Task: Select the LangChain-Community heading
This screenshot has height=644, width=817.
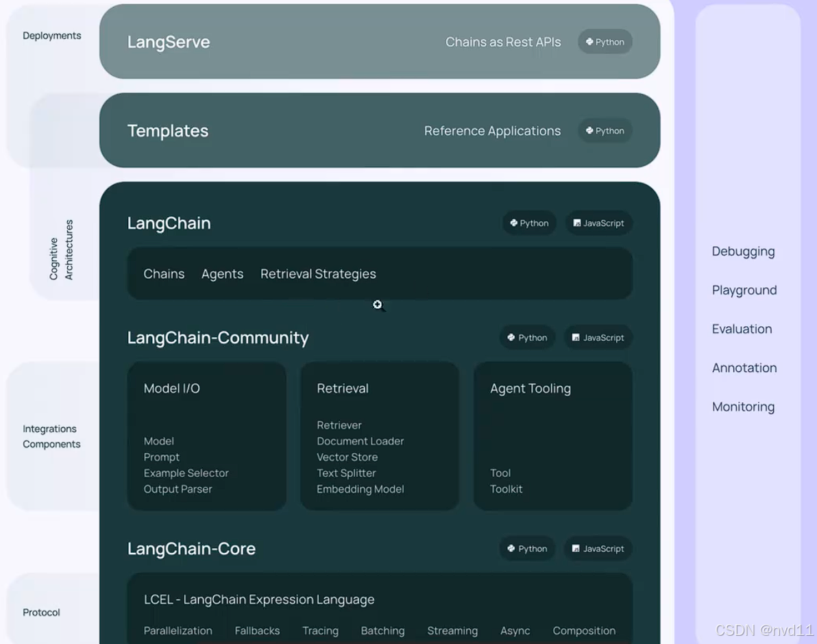Action: [x=218, y=338]
